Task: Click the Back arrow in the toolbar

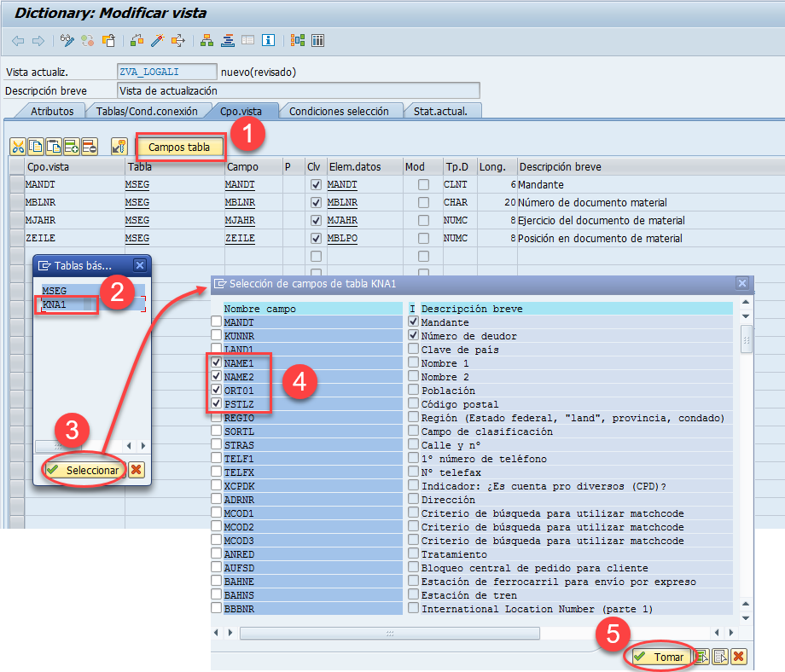Action: 18,41
